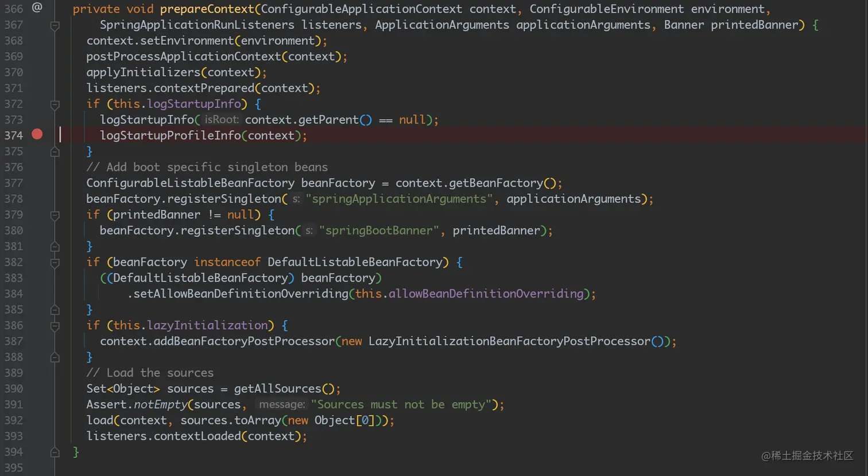Screen dimensions: 868x476
Task: Click the @ annotation gutter icon at line 366
Action: [37, 7]
